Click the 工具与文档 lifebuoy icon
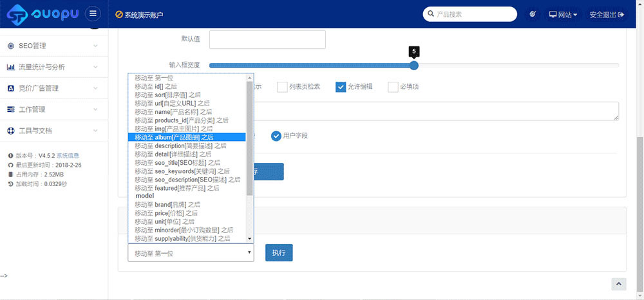644x300 pixels. pos(11,131)
